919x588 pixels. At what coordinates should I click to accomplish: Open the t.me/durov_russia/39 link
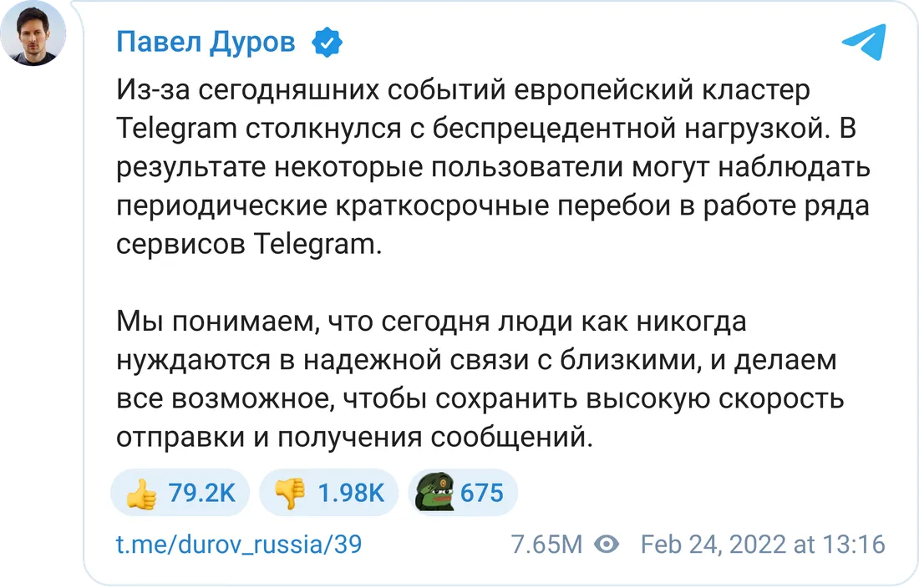(x=238, y=545)
